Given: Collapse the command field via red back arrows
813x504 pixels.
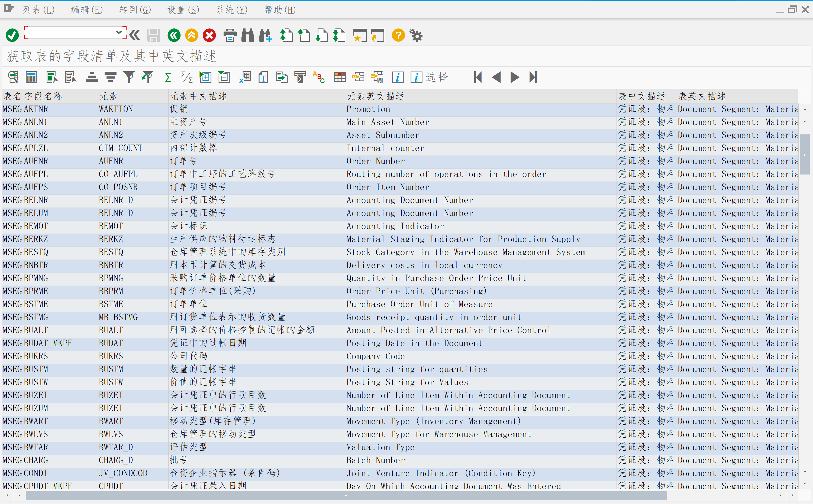Looking at the screenshot, I should [x=134, y=35].
